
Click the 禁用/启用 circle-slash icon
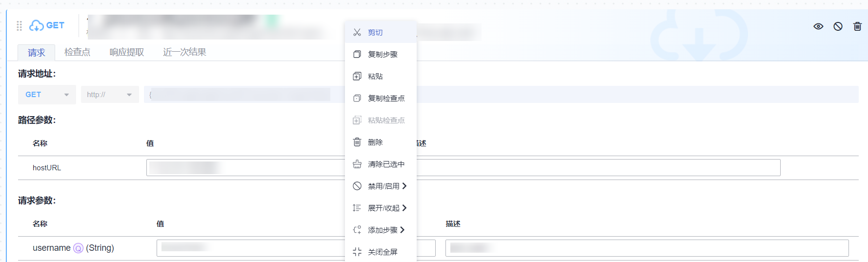(357, 186)
